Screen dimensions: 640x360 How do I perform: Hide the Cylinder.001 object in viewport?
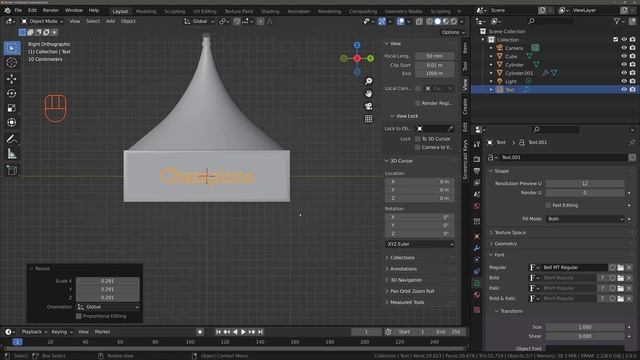click(x=624, y=73)
